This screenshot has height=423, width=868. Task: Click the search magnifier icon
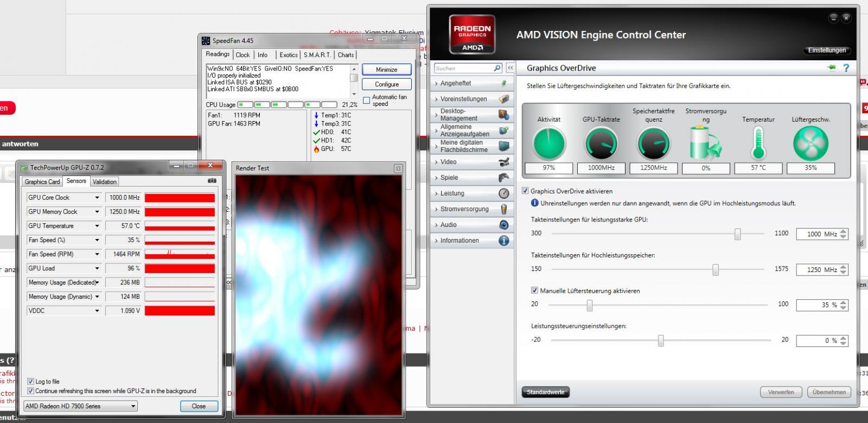pyautogui.click(x=497, y=68)
